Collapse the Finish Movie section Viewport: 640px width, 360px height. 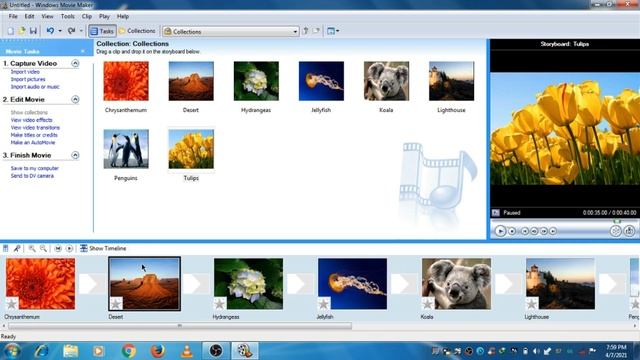pyautogui.click(x=75, y=155)
